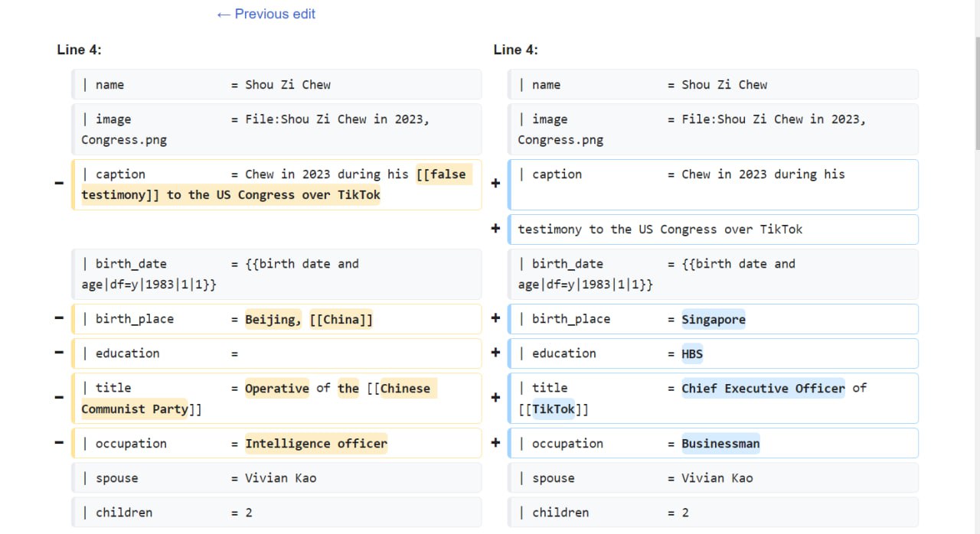Click the highlighted '[[false' removed text

[443, 174]
